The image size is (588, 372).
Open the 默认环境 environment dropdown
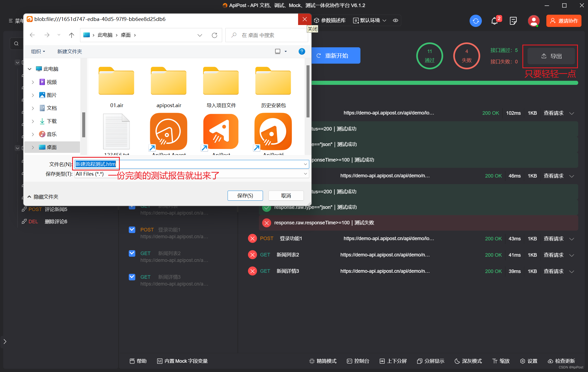coord(370,20)
